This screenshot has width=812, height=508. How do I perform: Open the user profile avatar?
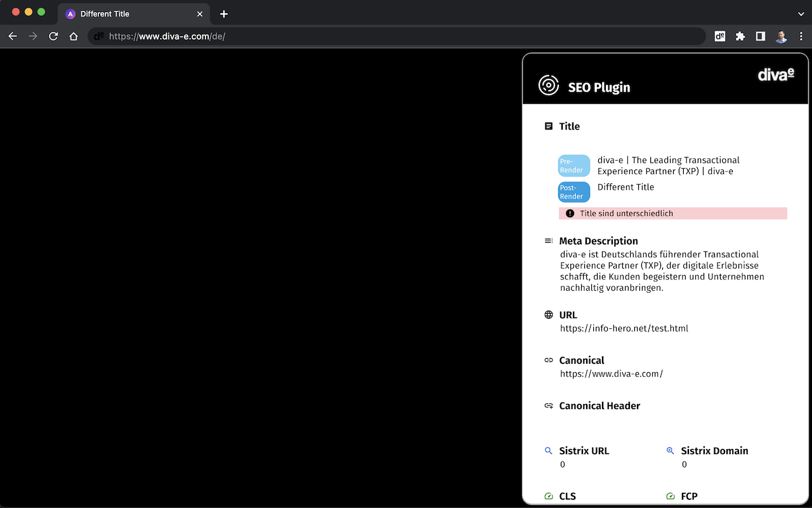pyautogui.click(x=781, y=36)
